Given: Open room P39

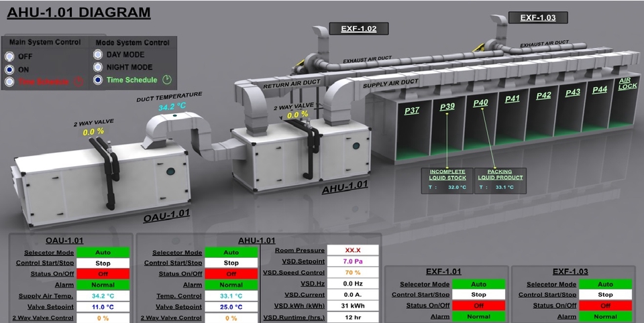Looking at the screenshot, I should (x=447, y=107).
